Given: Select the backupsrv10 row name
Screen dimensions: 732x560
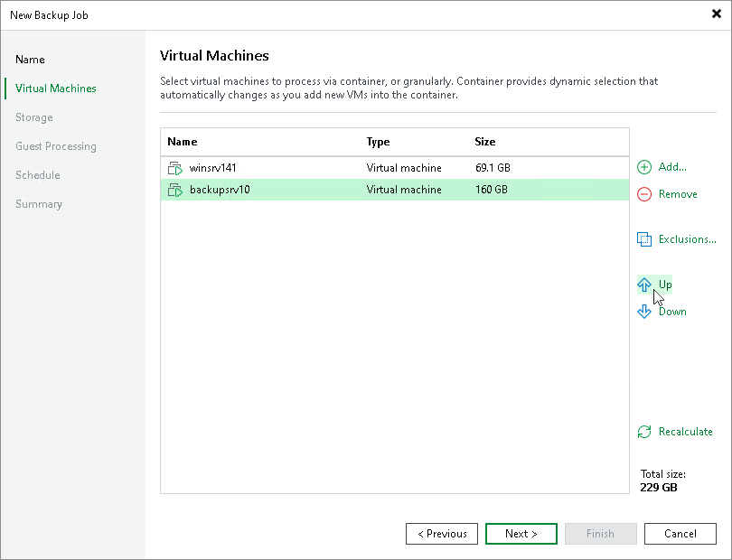Looking at the screenshot, I should click(x=220, y=190).
